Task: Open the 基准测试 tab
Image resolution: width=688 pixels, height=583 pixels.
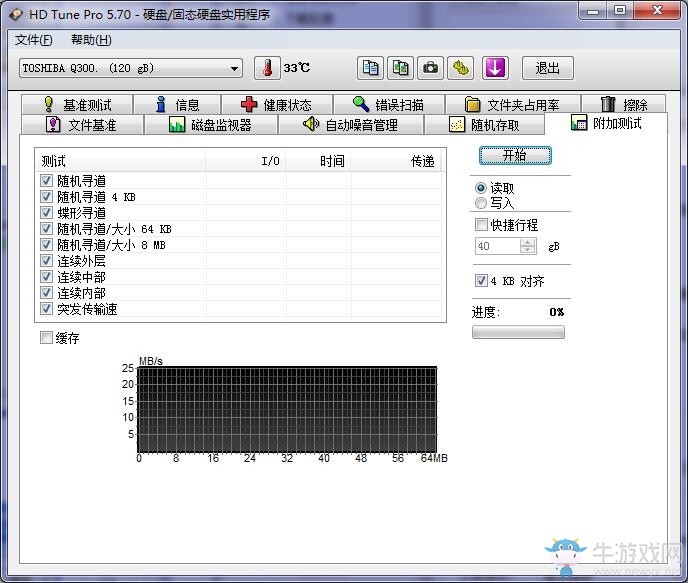Action: [x=77, y=104]
